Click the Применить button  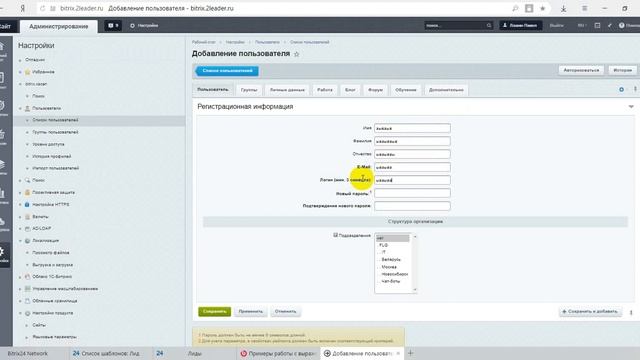(x=251, y=311)
